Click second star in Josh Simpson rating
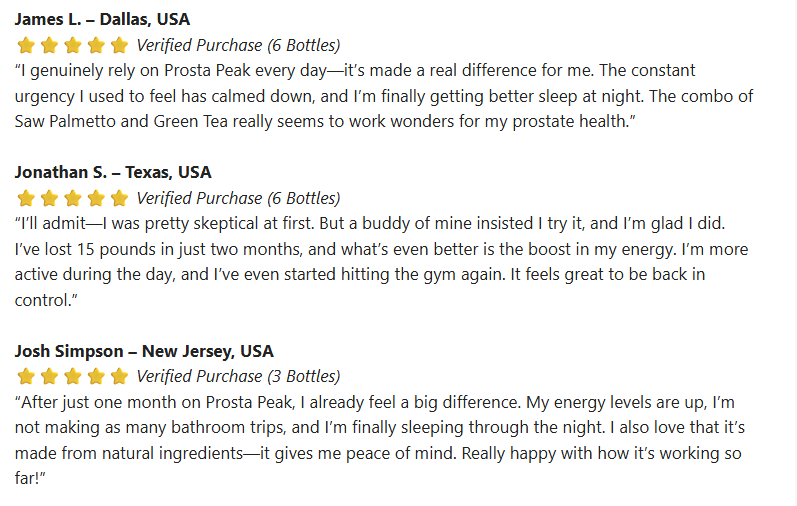 click(x=50, y=377)
